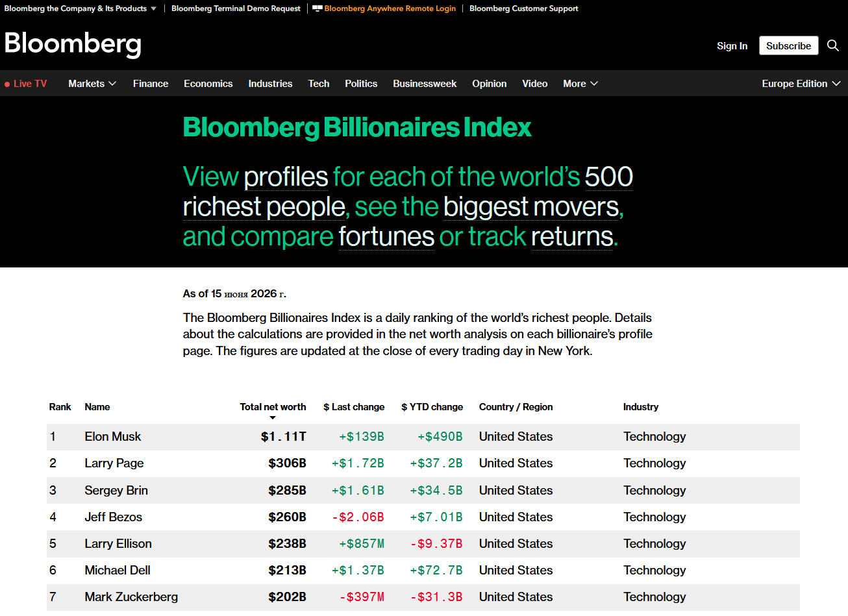Open the More menu dropdown
Screen dimensions: 848x616
(580, 84)
